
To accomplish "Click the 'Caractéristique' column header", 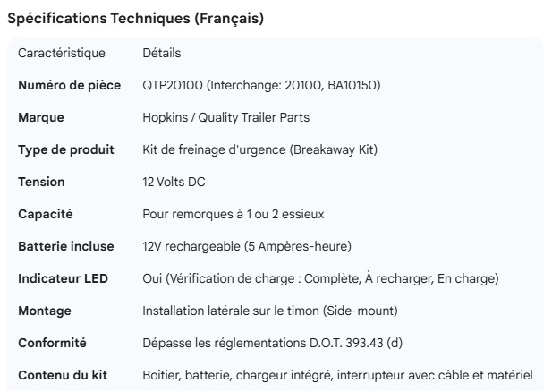I will [x=62, y=53].
